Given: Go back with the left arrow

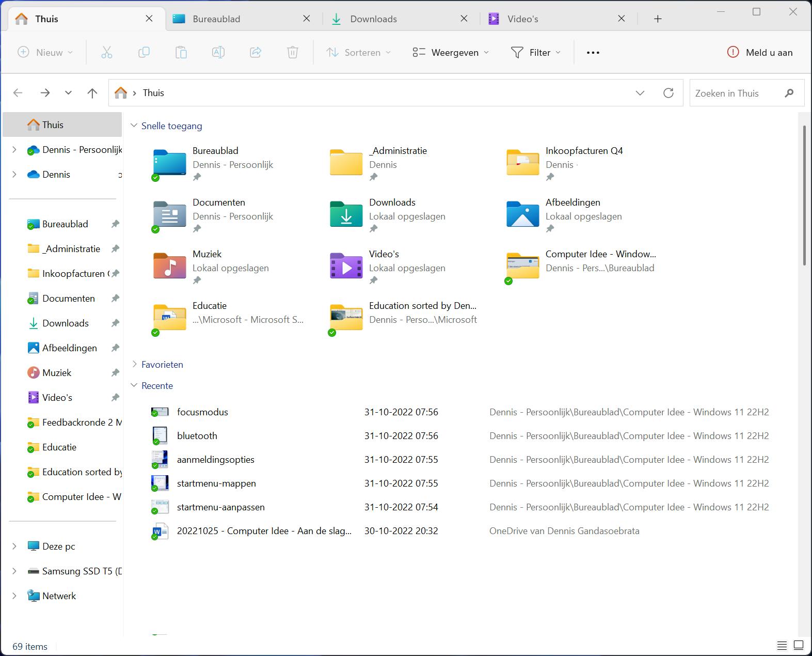Looking at the screenshot, I should 18,93.
